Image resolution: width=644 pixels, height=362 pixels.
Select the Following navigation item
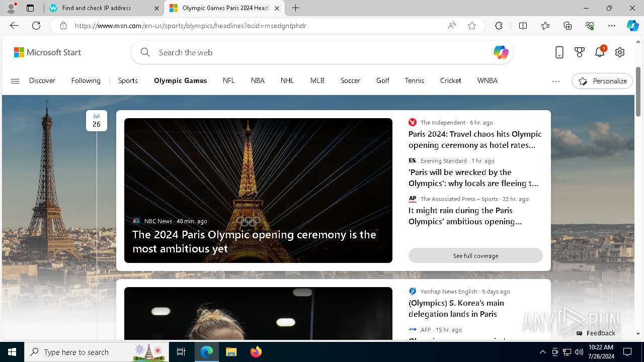[86, 80]
